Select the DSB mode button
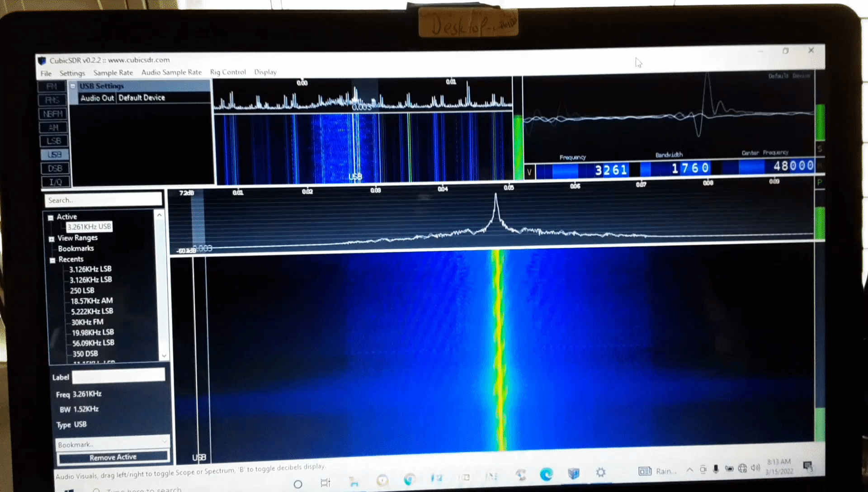868x492 pixels. [x=55, y=168]
